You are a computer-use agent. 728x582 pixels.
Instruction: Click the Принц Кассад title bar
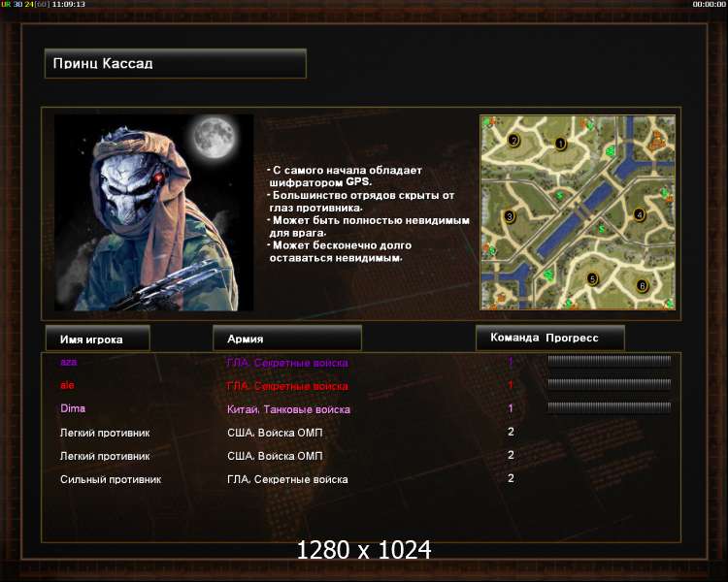(176, 64)
